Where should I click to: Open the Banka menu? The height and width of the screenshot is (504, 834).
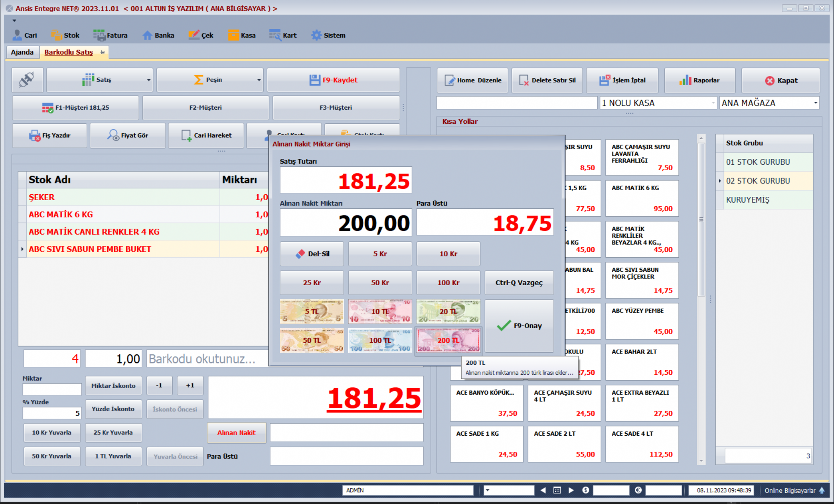click(x=158, y=35)
